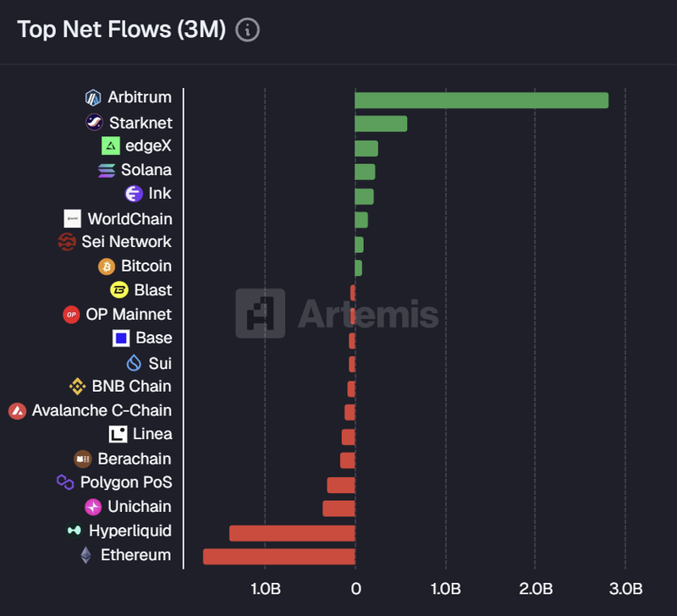Click the Starknet chain logo icon

coord(94,123)
